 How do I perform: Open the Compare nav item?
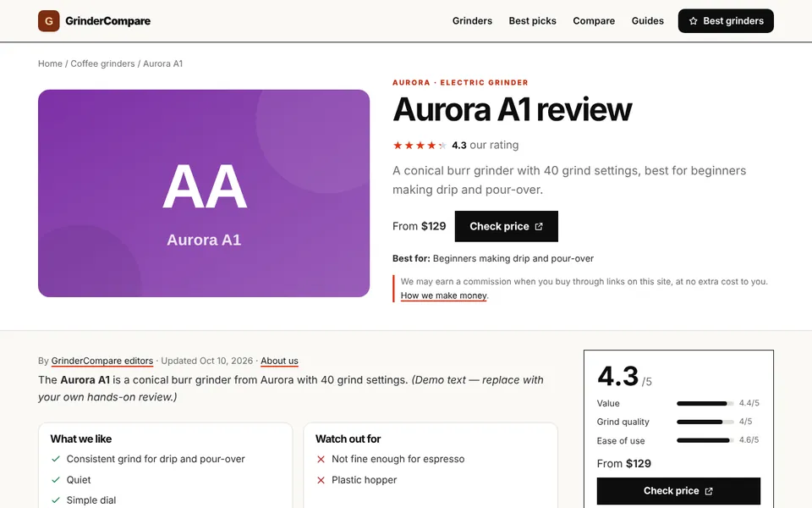(x=594, y=21)
